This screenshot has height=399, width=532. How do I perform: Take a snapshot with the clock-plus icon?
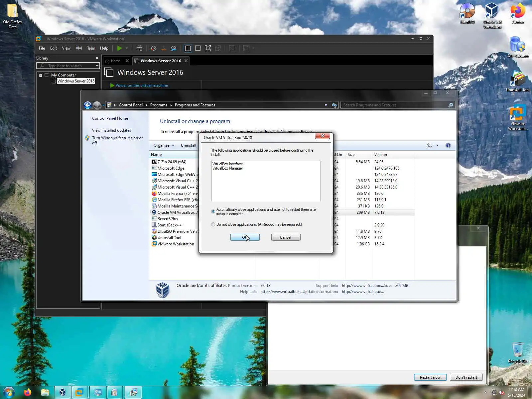click(x=153, y=48)
